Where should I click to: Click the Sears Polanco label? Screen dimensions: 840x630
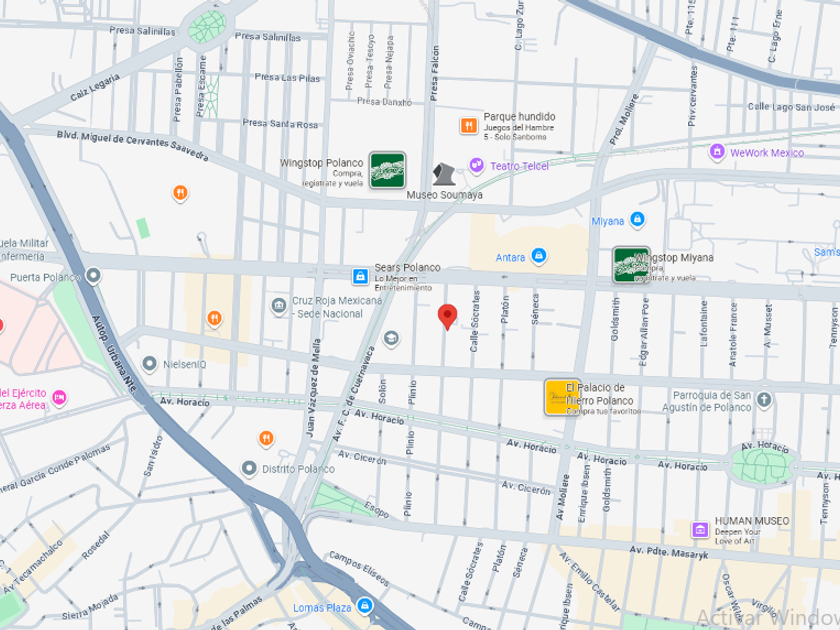click(x=407, y=267)
